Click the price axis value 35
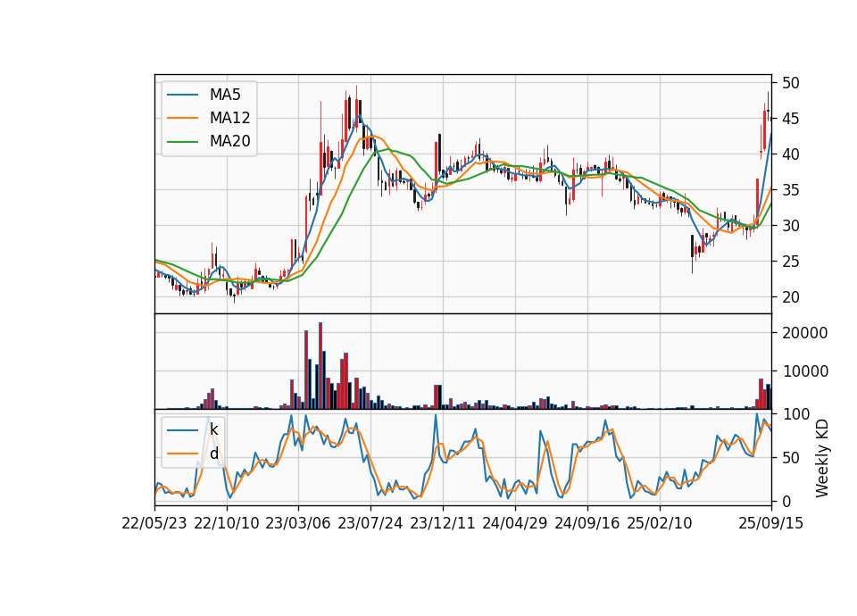This screenshot has height=616, width=857. [x=790, y=190]
